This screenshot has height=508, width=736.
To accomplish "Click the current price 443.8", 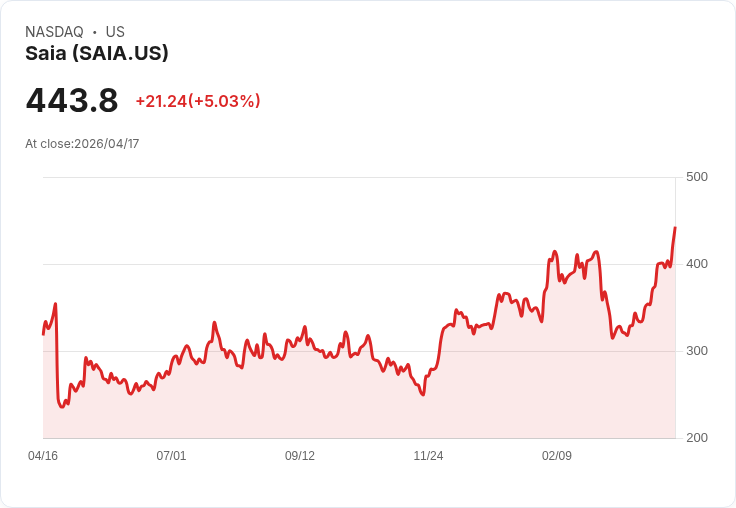I will (x=72, y=100).
